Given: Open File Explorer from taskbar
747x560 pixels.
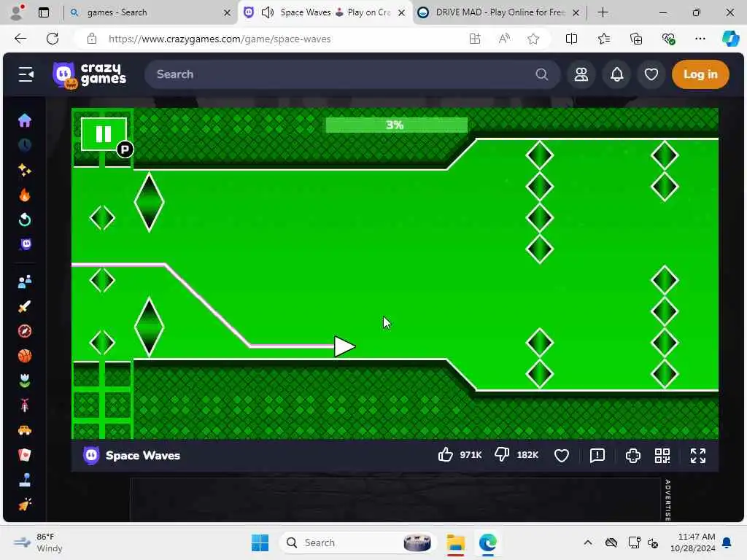Looking at the screenshot, I should pyautogui.click(x=455, y=542).
